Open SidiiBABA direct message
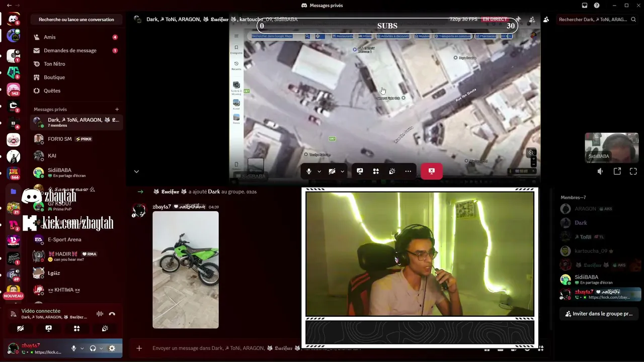 click(x=76, y=172)
